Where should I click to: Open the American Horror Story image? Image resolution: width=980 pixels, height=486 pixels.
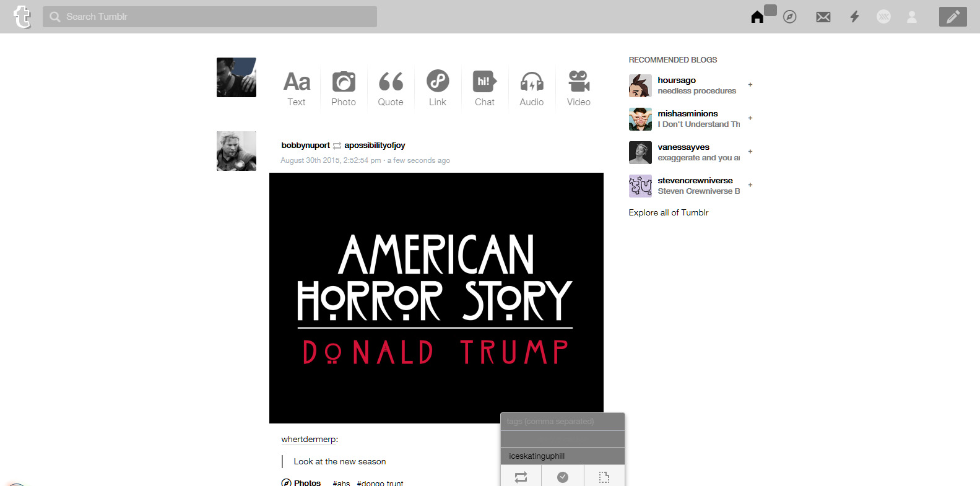pyautogui.click(x=436, y=298)
